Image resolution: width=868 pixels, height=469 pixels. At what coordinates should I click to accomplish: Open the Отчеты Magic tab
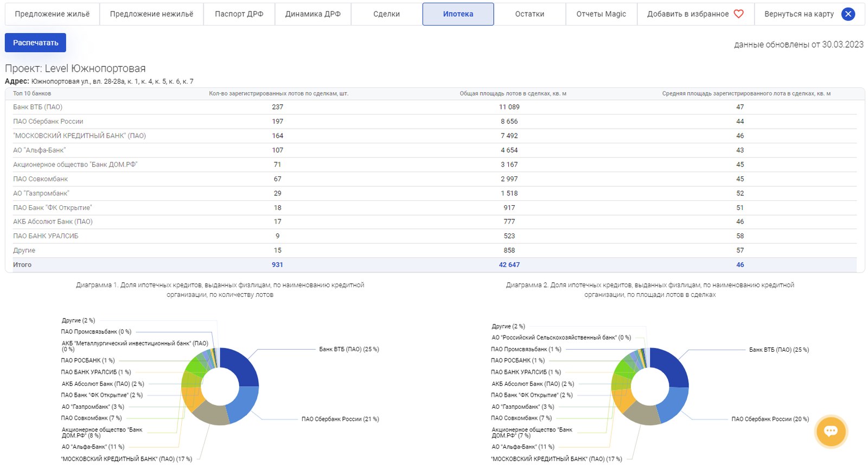(601, 14)
